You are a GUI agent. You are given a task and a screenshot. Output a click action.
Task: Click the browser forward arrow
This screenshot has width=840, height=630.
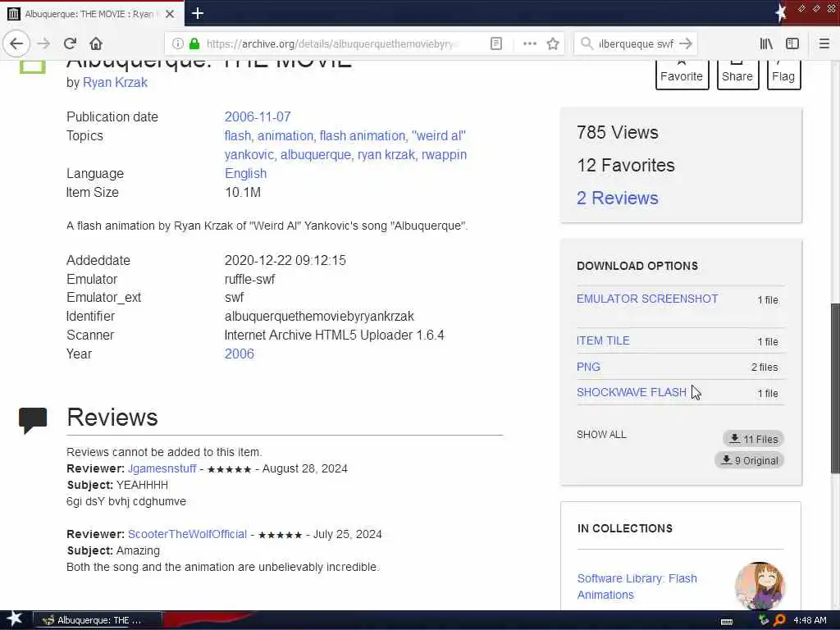(43, 43)
